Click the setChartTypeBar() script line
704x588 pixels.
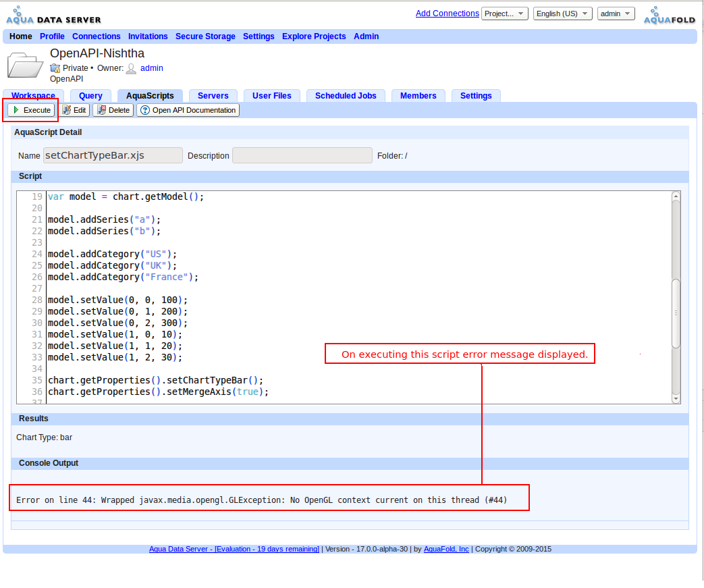[155, 381]
